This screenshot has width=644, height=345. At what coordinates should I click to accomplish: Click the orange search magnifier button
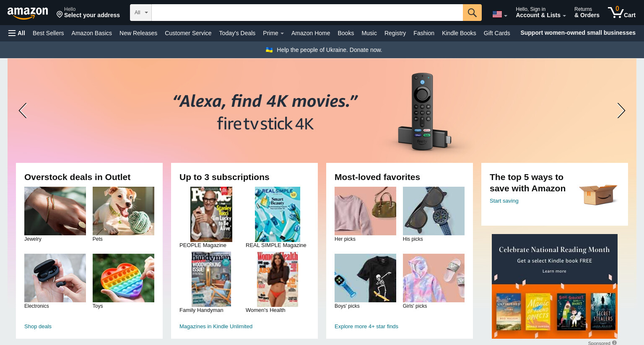pyautogui.click(x=472, y=13)
